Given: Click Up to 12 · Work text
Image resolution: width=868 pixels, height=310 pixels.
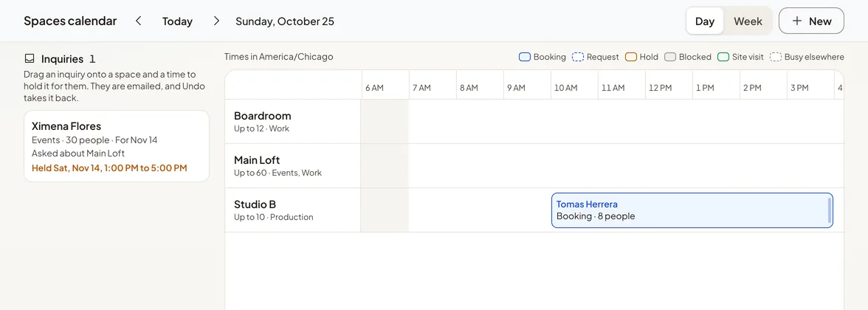Looking at the screenshot, I should (x=261, y=128).
